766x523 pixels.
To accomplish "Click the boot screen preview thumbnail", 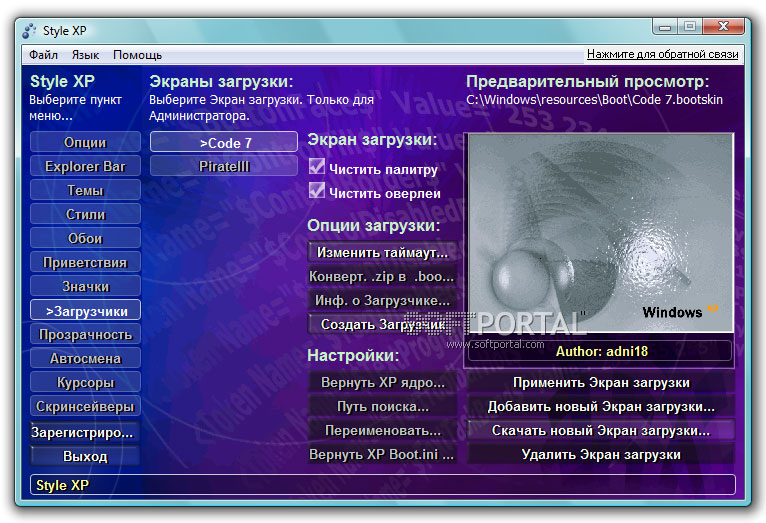I will click(x=601, y=233).
